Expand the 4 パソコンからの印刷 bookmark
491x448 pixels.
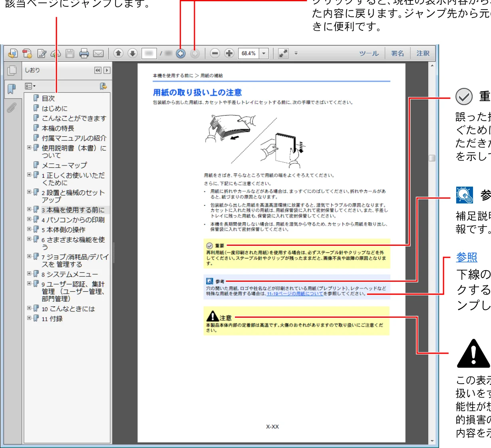[x=29, y=219]
